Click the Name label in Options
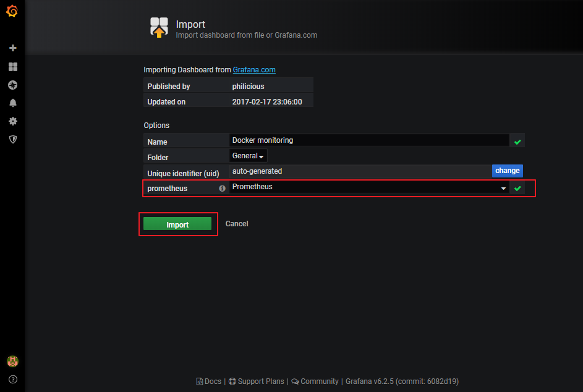Viewport: 583px width, 392px height. pyautogui.click(x=157, y=142)
